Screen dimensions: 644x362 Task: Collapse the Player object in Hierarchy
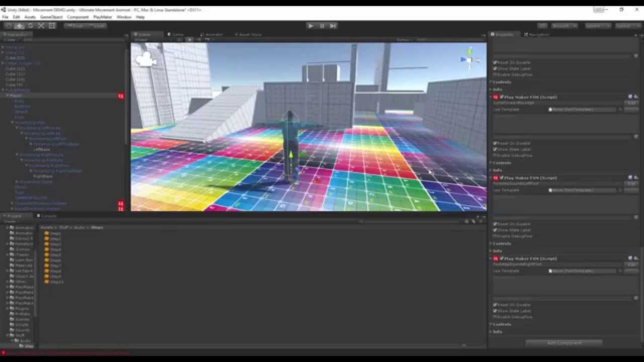point(8,96)
